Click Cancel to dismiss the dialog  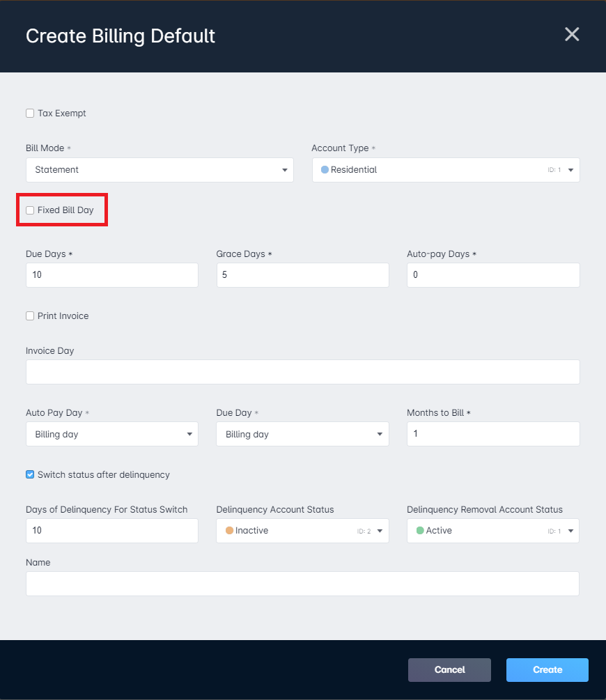pyautogui.click(x=449, y=669)
